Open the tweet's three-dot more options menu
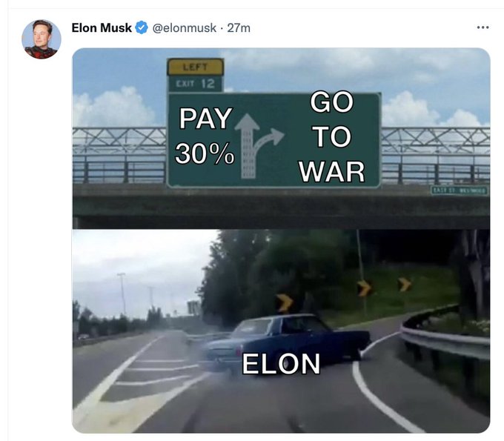 click(483, 27)
